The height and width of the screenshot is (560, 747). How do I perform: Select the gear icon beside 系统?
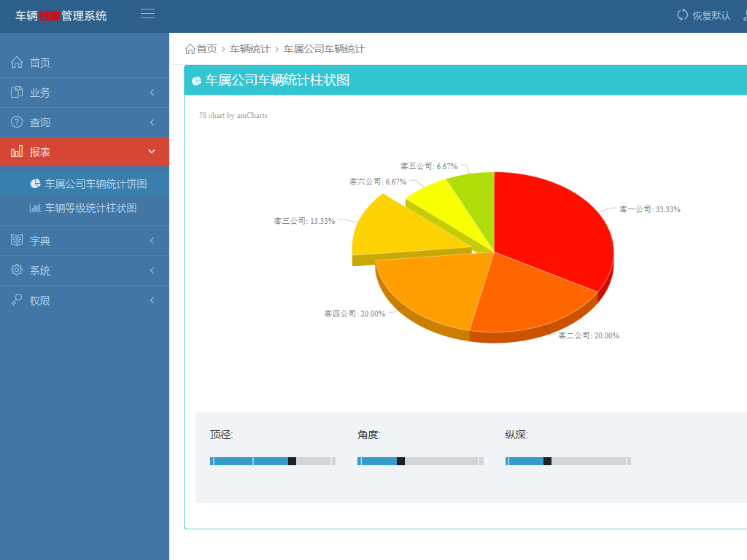[x=17, y=270]
